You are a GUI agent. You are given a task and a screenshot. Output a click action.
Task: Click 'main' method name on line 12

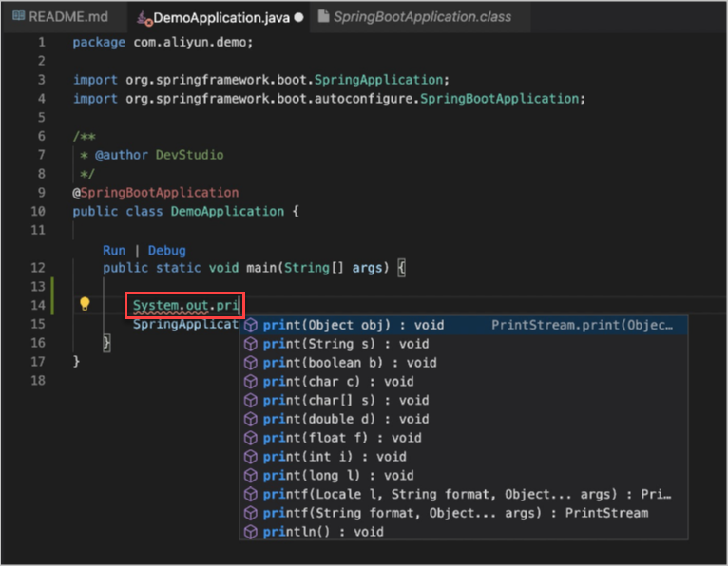(x=261, y=268)
